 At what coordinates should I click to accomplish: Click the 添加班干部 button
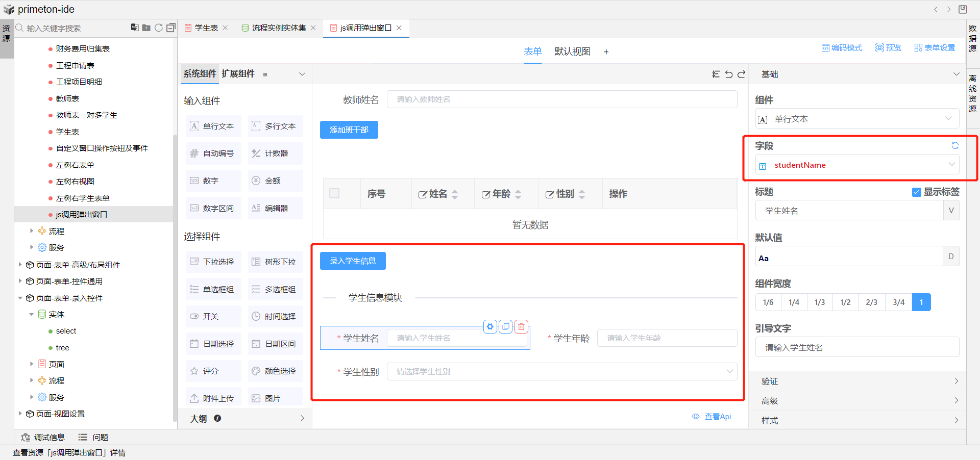[349, 130]
